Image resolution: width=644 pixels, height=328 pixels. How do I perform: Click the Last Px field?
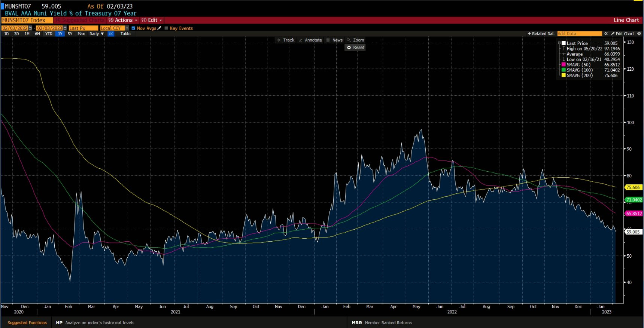point(83,28)
